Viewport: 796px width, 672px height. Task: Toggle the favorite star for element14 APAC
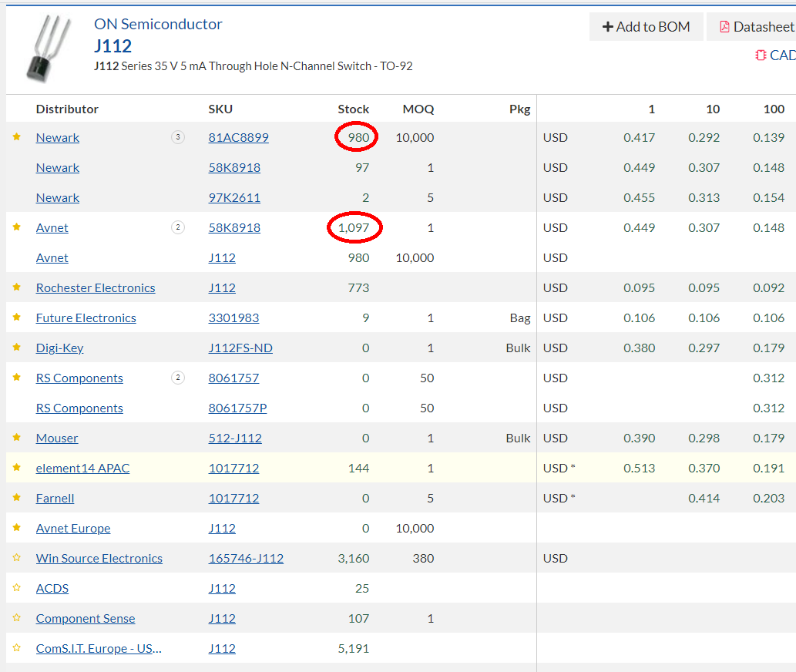[x=17, y=468]
